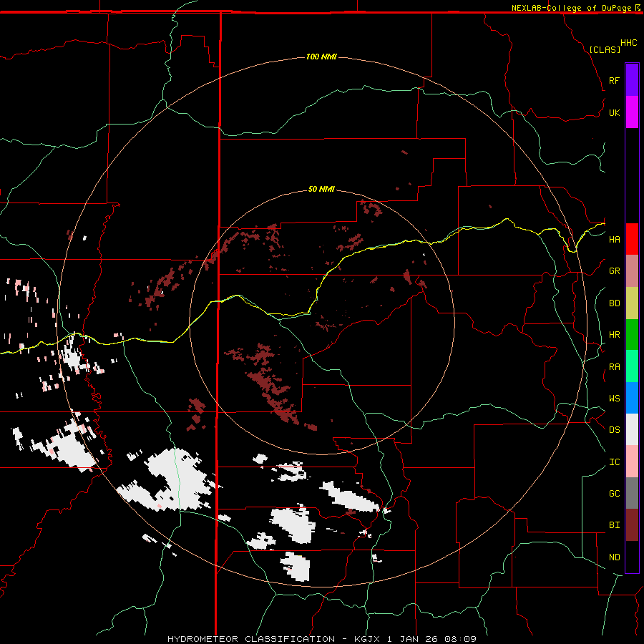
Task: Click the WS legend label
Action: 614,399
